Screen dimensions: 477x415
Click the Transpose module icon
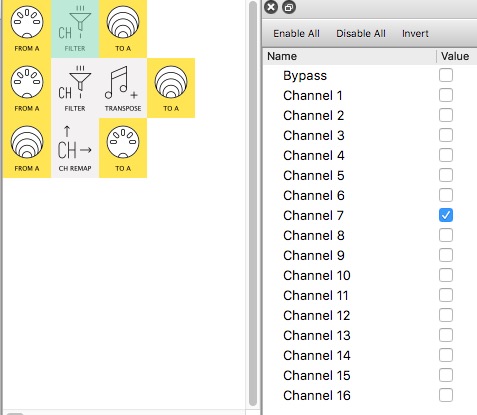[123, 88]
